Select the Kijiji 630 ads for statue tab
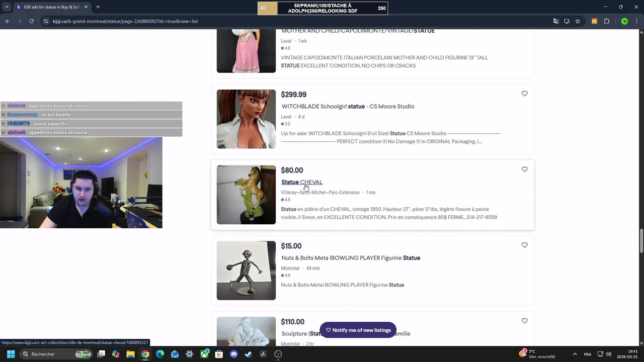The width and height of the screenshot is (644, 362). coord(51,7)
